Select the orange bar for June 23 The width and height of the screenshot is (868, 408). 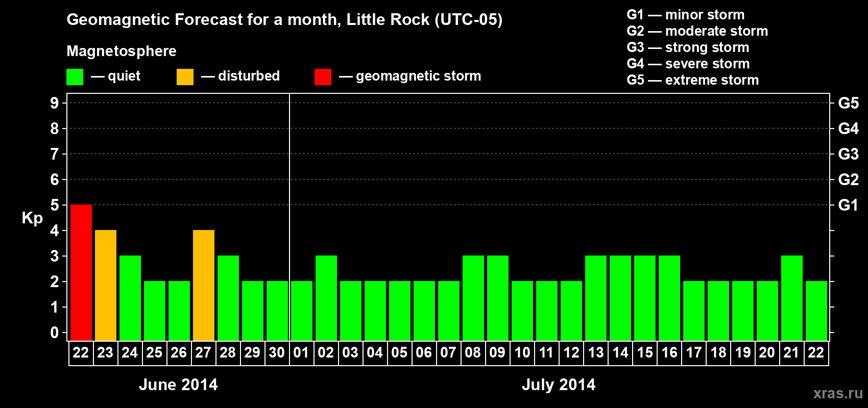click(x=106, y=285)
